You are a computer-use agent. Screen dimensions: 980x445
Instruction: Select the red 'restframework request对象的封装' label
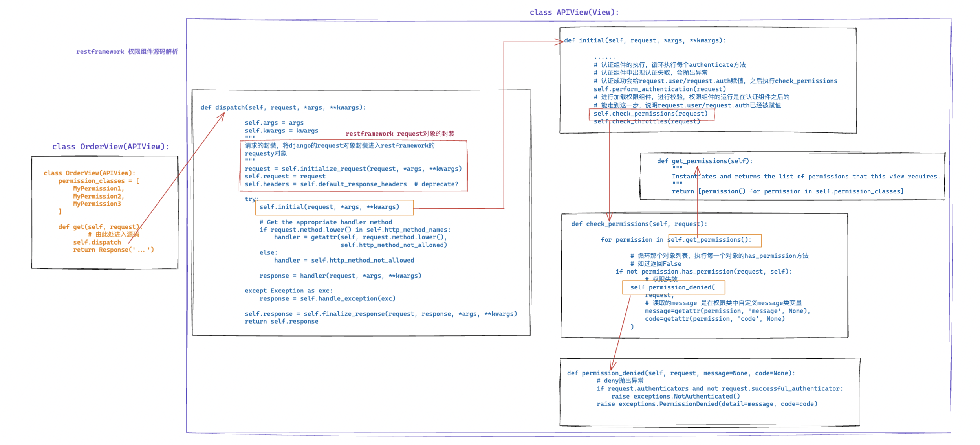[399, 134]
